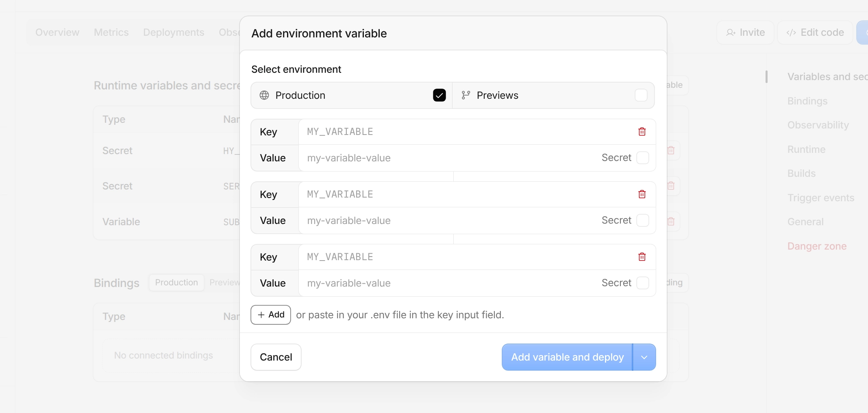Viewport: 868px width, 413px height.
Task: Jump to General in the side navigation
Action: pos(805,222)
